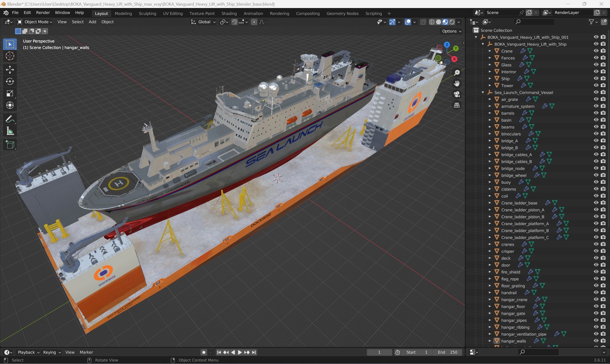The height and width of the screenshot is (364, 610).
Task: Play animation forward
Action: point(240,352)
